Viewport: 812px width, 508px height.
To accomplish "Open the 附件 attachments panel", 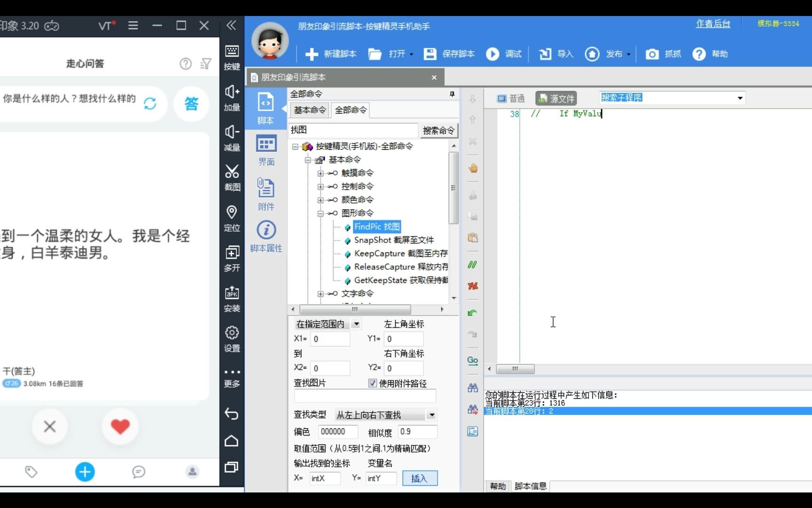I will click(x=266, y=194).
